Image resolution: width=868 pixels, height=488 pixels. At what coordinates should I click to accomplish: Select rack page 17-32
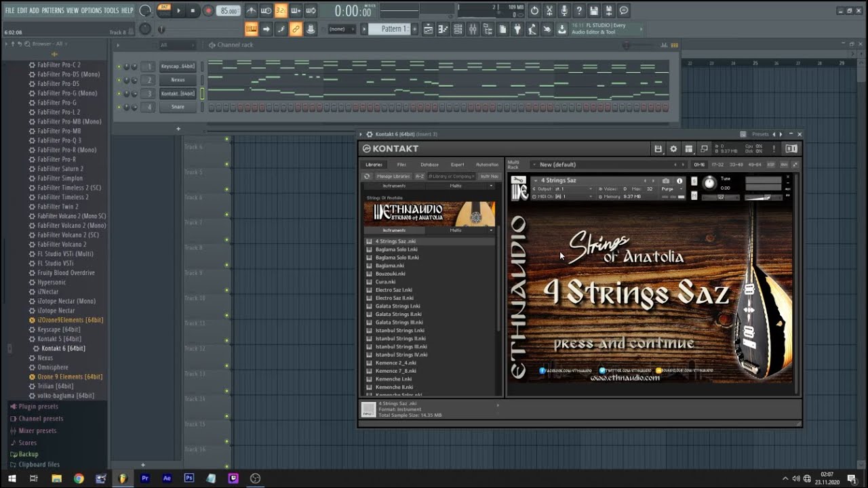(x=717, y=165)
